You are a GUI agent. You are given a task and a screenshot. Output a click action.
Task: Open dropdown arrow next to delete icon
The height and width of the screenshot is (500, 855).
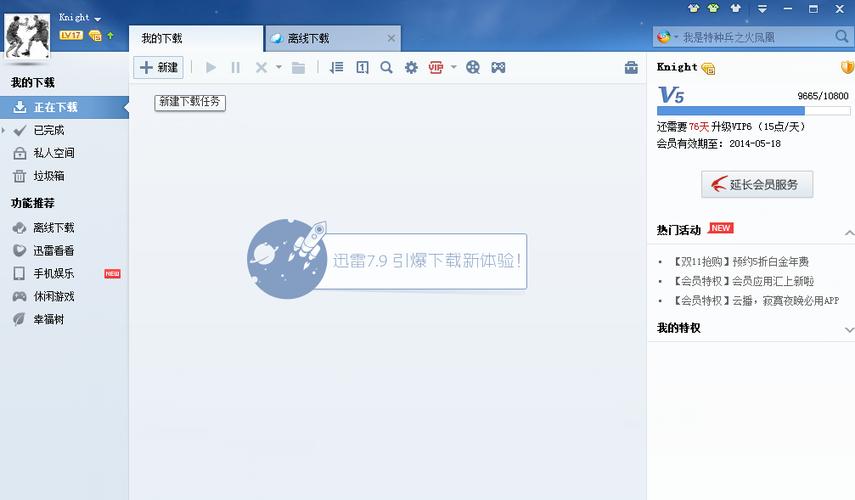coord(279,68)
